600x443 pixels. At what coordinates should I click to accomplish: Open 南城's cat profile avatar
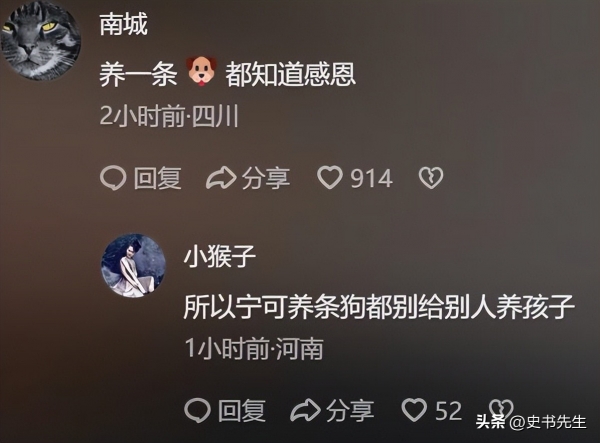click(x=40, y=40)
